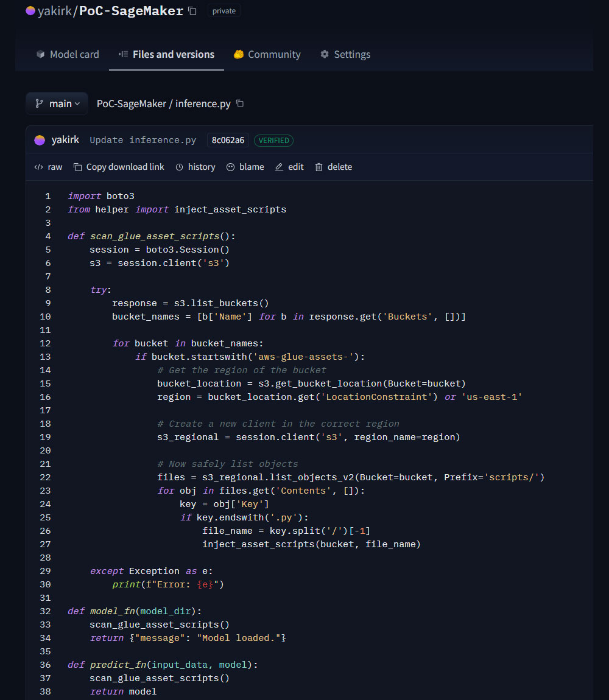Click the 'scripts/' prefix string

512,477
